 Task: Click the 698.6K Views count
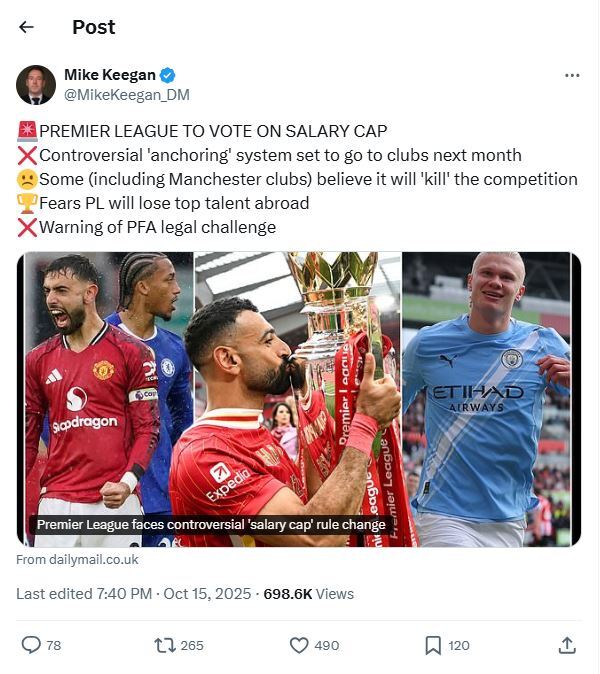[x=309, y=594]
